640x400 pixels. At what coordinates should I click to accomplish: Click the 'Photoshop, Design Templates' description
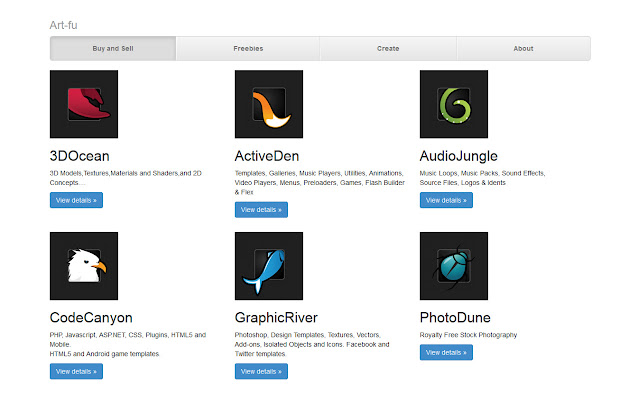click(x=312, y=344)
